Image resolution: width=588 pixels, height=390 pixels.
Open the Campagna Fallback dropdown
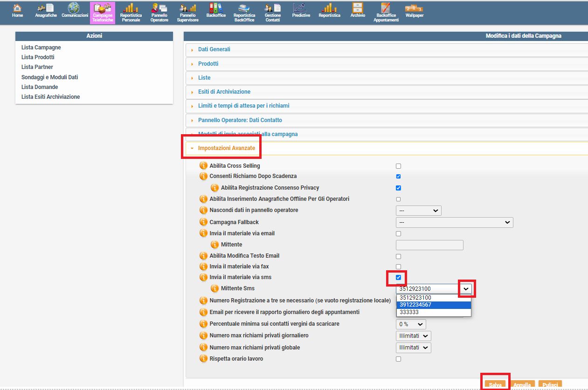[x=454, y=223]
